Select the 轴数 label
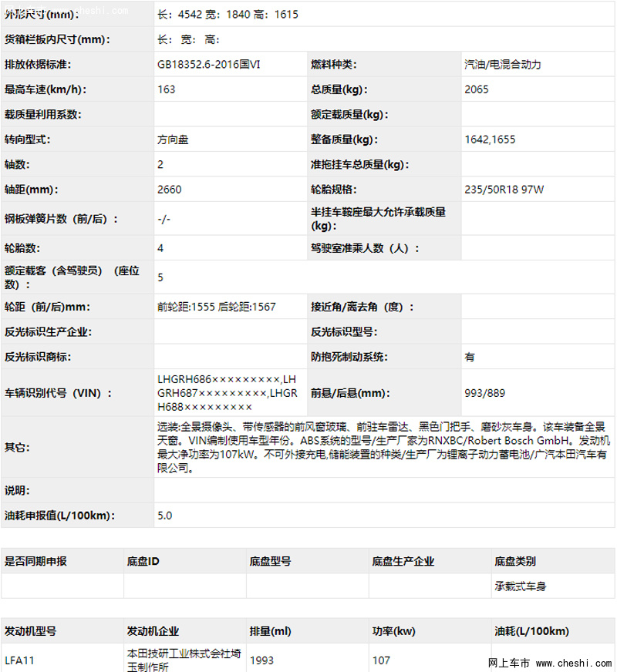 (17, 165)
